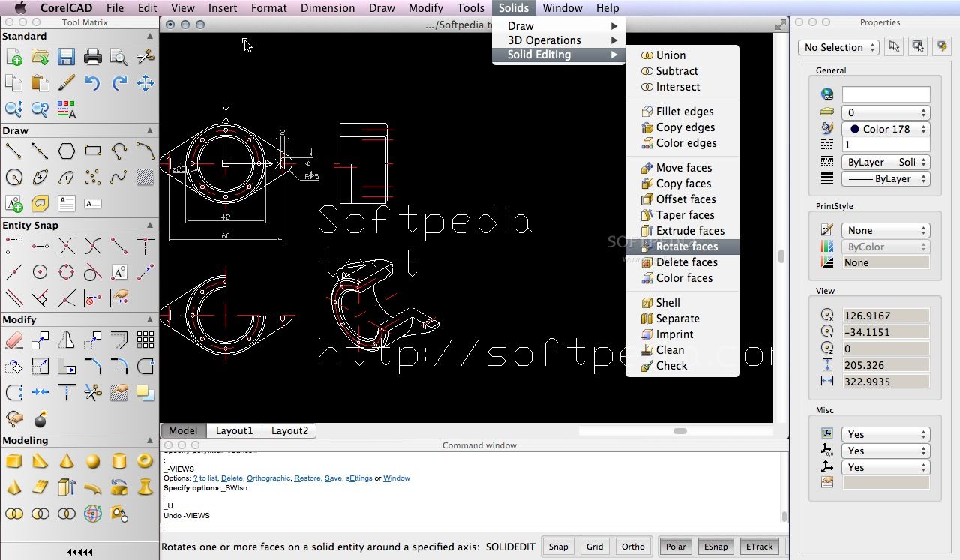Image resolution: width=960 pixels, height=560 pixels.
Task: Select the Cone primitive tool
Action: coord(66,461)
